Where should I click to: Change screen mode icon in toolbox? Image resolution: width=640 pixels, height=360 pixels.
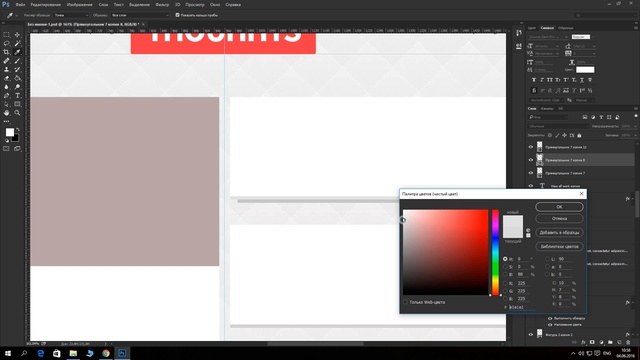coord(18,149)
